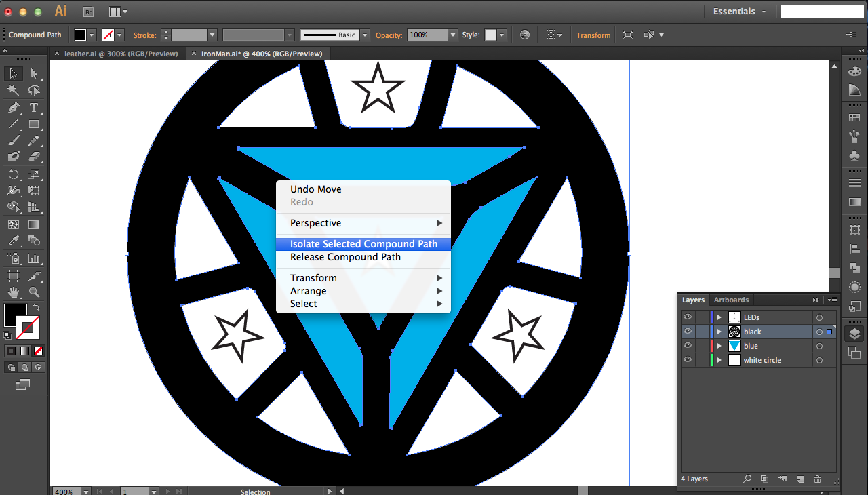This screenshot has width=868, height=495.
Task: Open the Transform panel link
Action: click(x=593, y=35)
